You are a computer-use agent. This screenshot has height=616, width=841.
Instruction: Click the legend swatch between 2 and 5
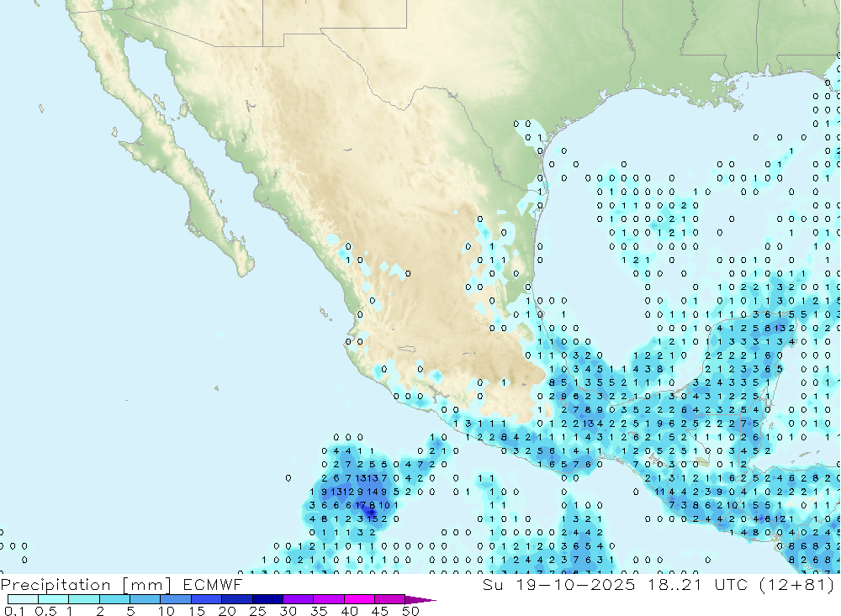click(x=114, y=599)
